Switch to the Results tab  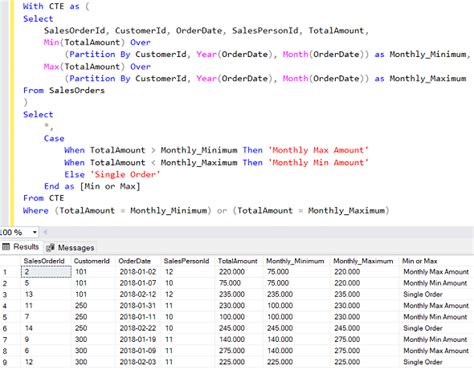[x=21, y=247]
